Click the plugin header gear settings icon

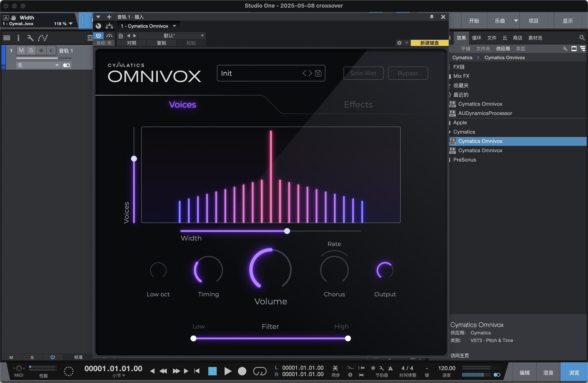coord(399,43)
